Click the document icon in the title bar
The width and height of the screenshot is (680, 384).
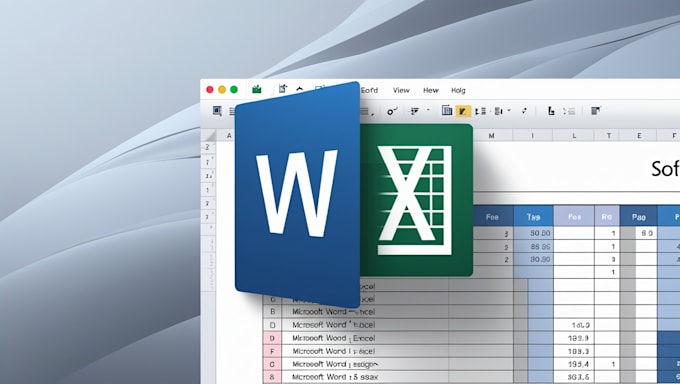coord(283,89)
